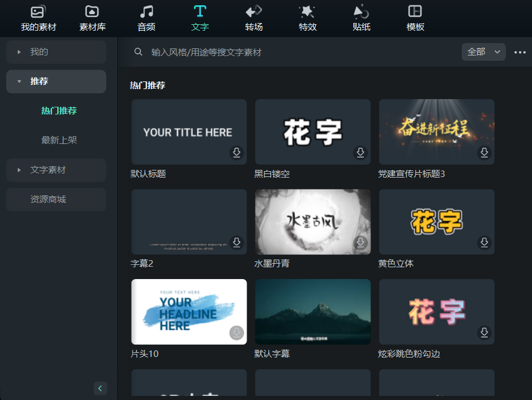Open the three-dot more options menu

520,52
